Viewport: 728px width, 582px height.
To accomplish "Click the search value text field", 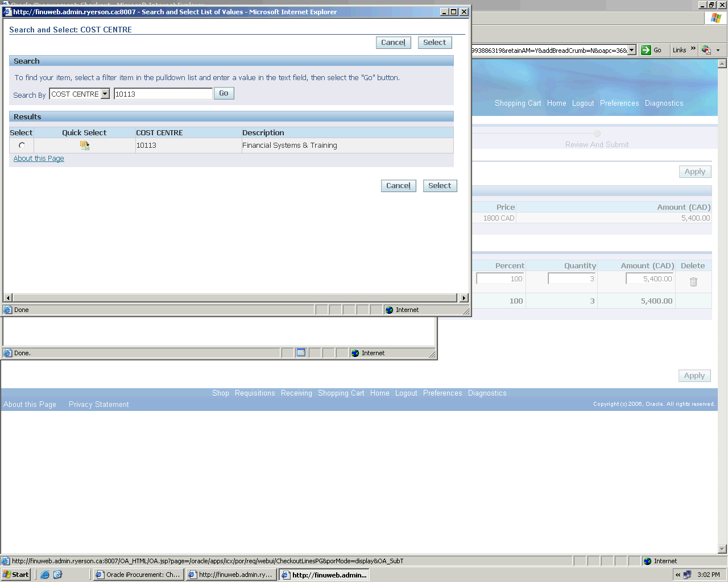I will (x=163, y=94).
